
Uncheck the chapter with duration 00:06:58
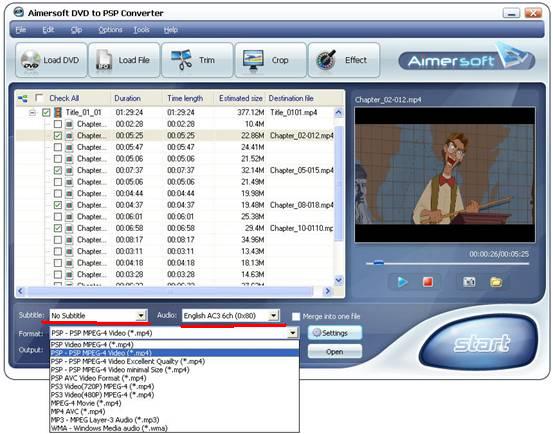pyautogui.click(x=58, y=228)
